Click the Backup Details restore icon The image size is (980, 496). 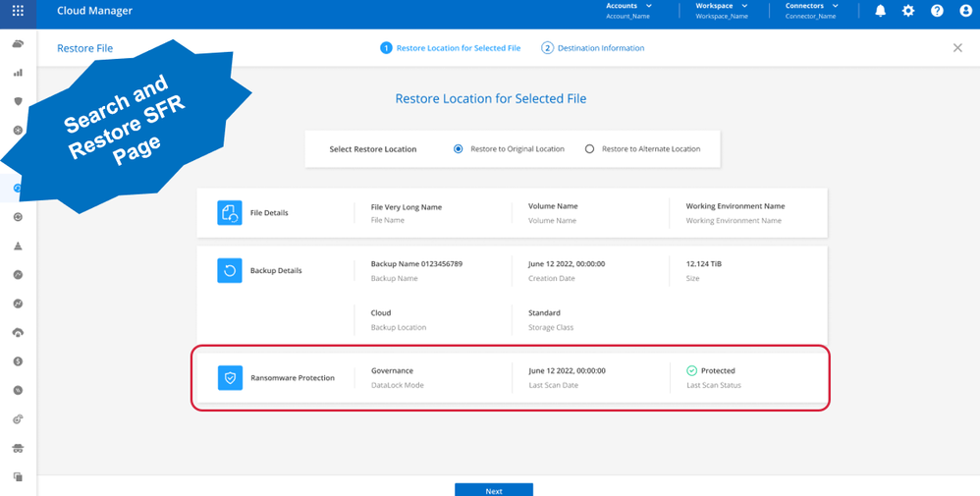(230, 270)
